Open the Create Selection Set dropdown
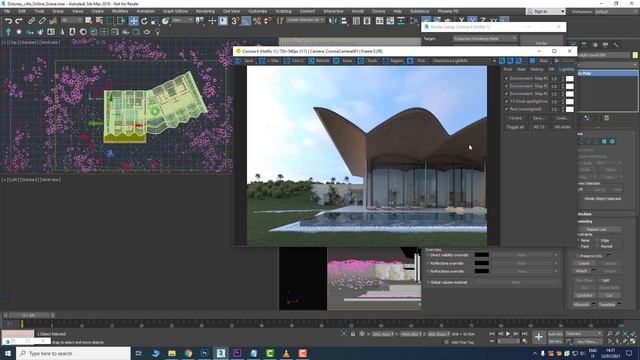Viewport: 640px width, 360px height. pyautogui.click(x=305, y=20)
